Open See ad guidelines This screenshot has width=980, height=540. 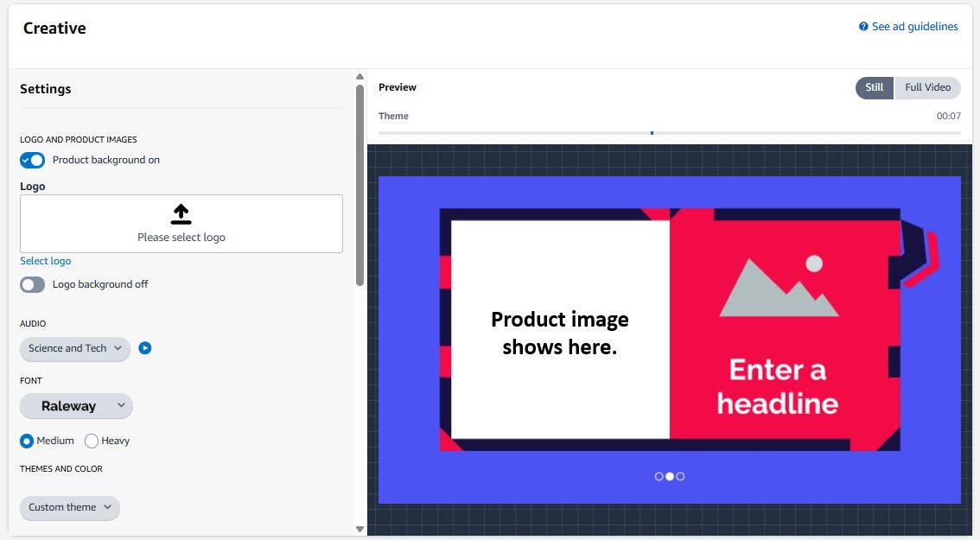click(913, 26)
